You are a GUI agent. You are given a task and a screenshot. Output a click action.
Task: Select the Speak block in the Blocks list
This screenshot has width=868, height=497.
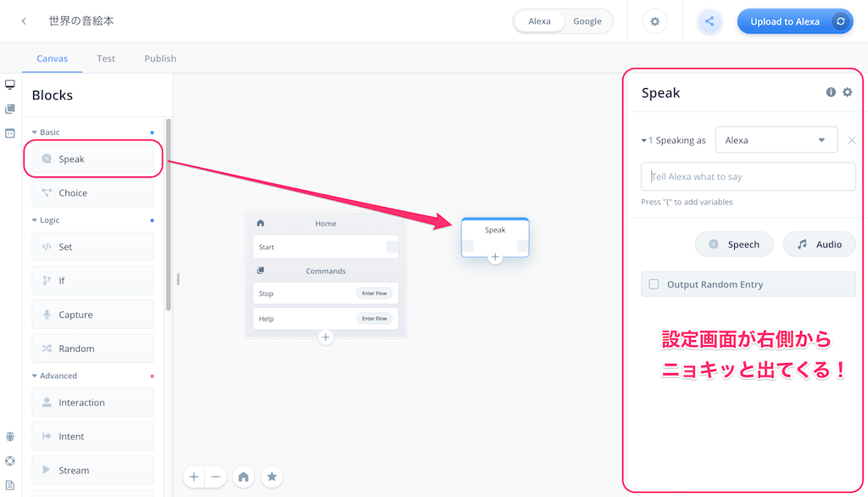click(x=93, y=159)
